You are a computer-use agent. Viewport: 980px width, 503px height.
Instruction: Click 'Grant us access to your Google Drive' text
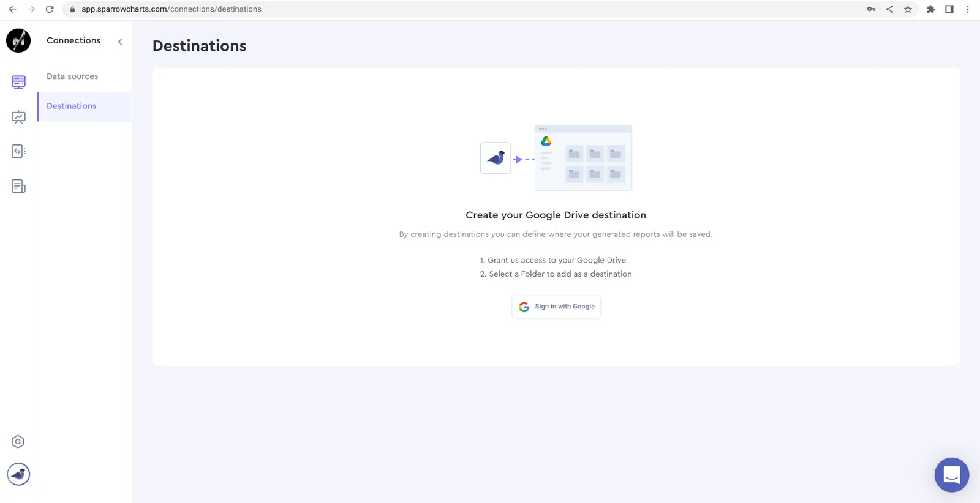click(x=556, y=260)
